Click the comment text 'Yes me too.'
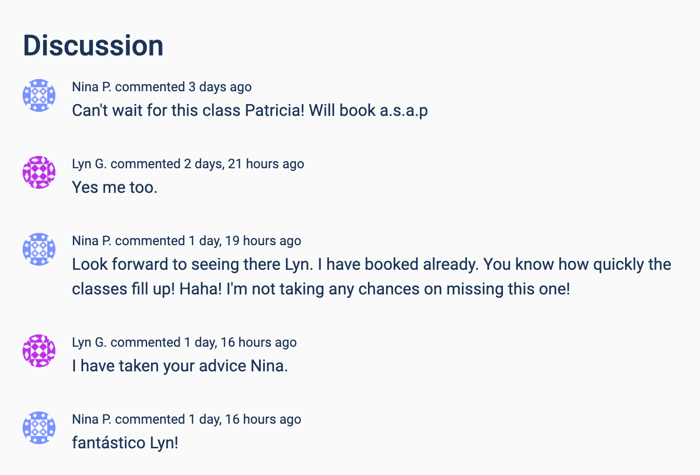The height and width of the screenshot is (475, 700). [115, 188]
